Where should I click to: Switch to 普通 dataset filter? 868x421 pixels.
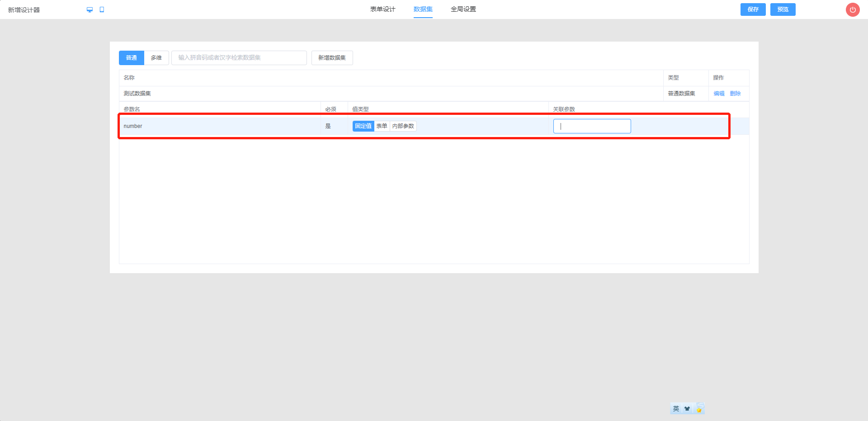[x=131, y=58]
